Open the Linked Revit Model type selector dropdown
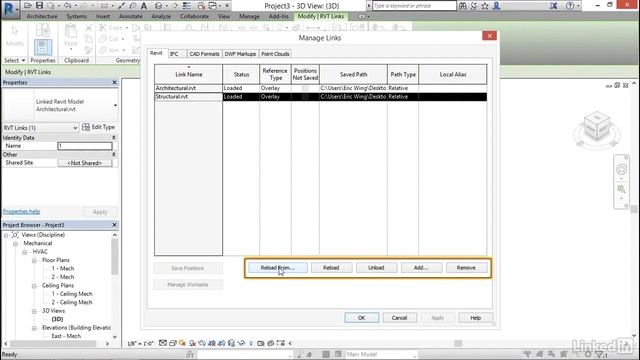Screen dimensions: 640x360 [115, 106]
